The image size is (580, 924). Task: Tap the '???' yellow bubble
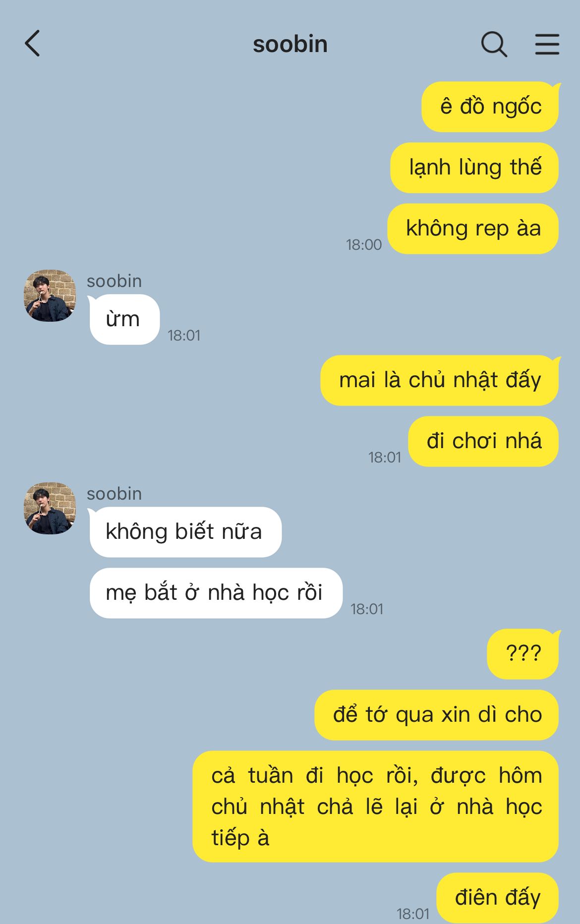(x=523, y=654)
